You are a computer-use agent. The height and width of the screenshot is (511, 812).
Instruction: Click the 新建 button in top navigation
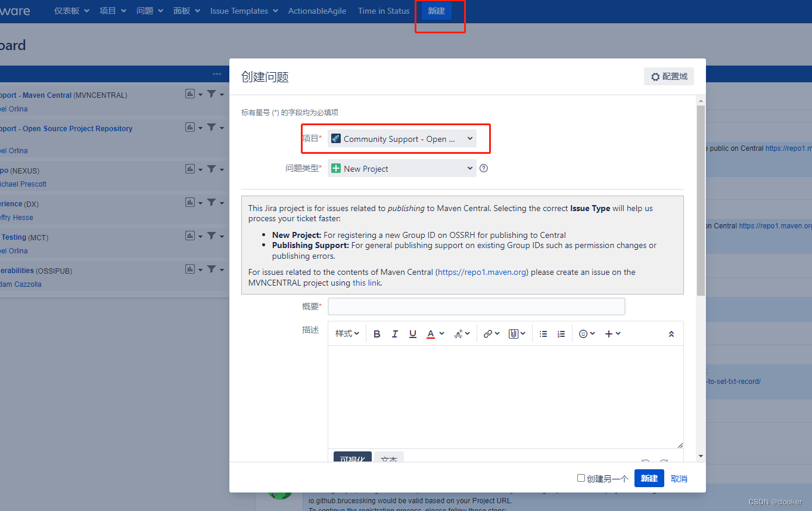[437, 11]
